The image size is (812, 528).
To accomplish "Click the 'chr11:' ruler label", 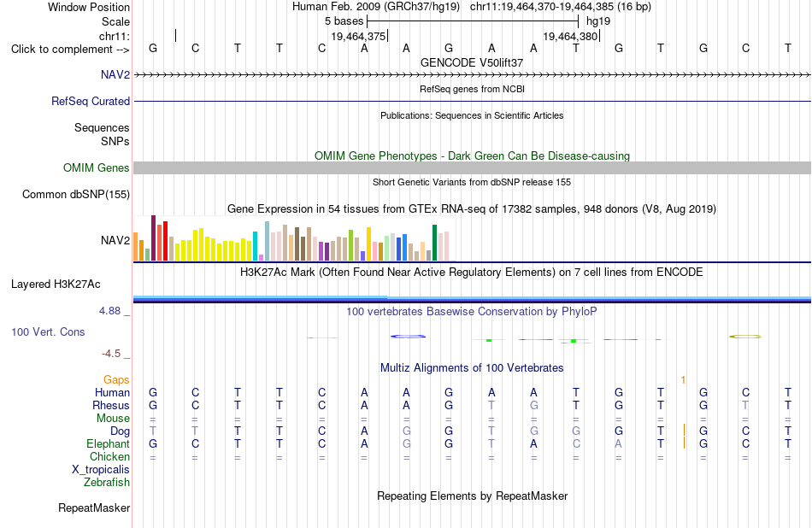I will (115, 36).
